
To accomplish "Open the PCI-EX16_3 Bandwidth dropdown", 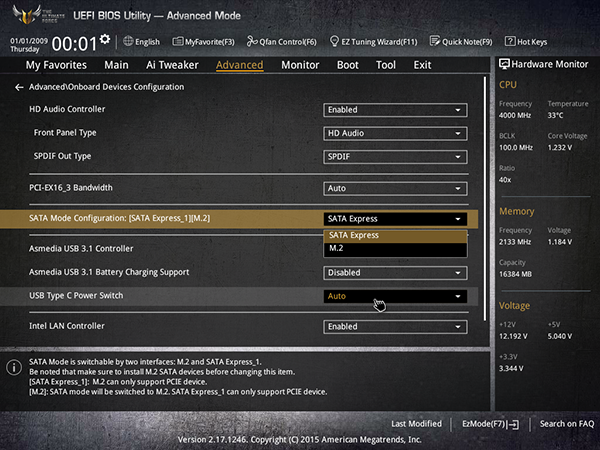I will [395, 189].
